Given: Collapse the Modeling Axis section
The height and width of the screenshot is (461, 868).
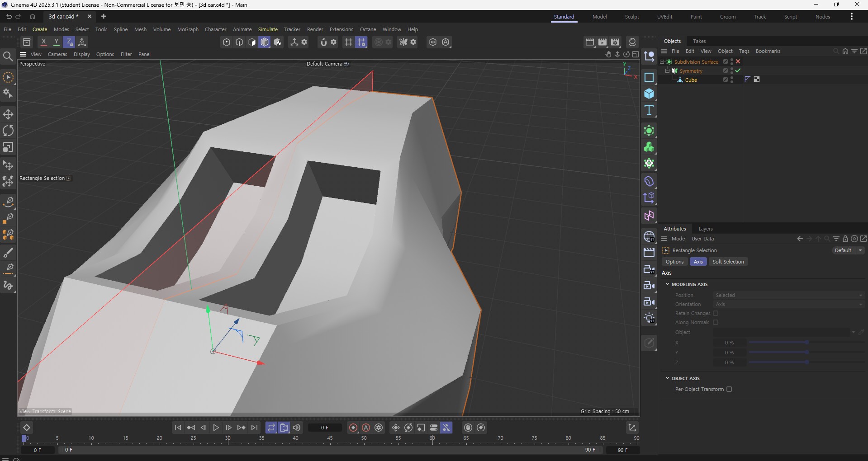Looking at the screenshot, I should pyautogui.click(x=667, y=284).
